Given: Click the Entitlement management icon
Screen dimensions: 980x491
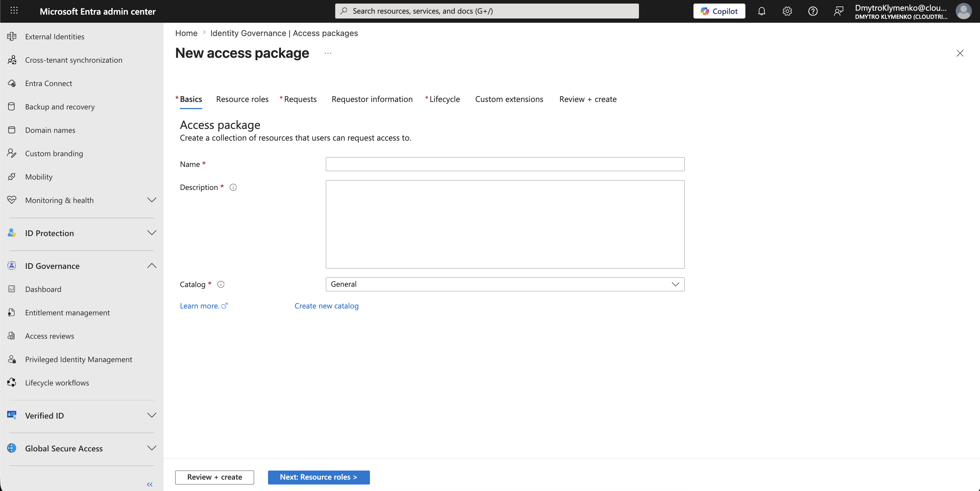Looking at the screenshot, I should (12, 312).
